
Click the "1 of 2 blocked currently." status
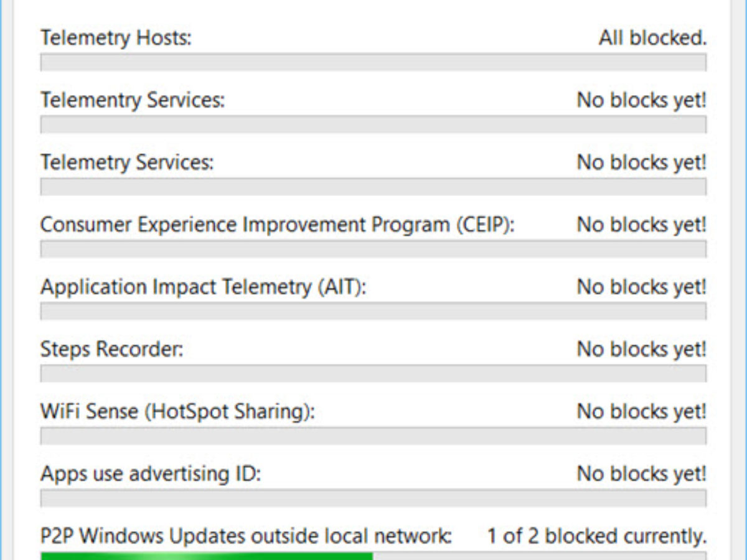(596, 536)
